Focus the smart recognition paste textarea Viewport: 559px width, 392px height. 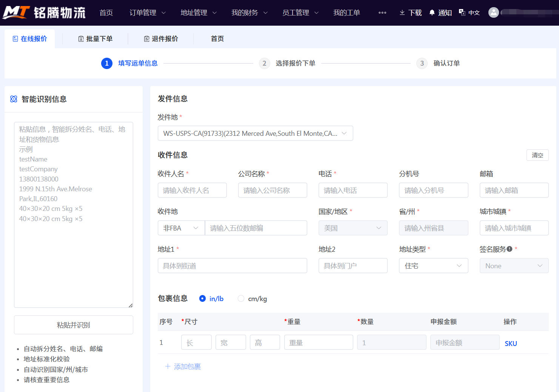click(74, 215)
